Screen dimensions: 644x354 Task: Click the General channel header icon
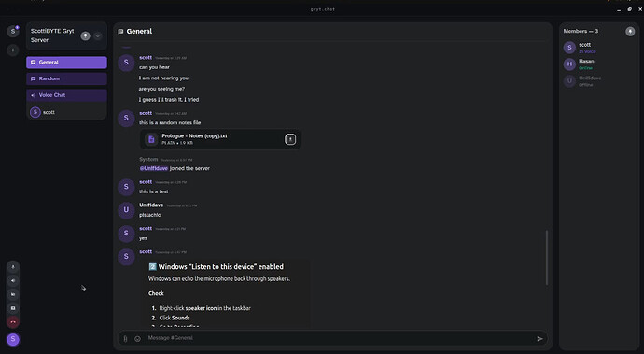(x=120, y=31)
